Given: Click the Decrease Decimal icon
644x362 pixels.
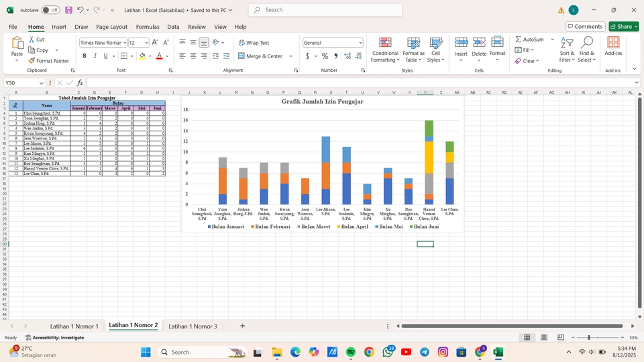Looking at the screenshot, I should 358,56.
